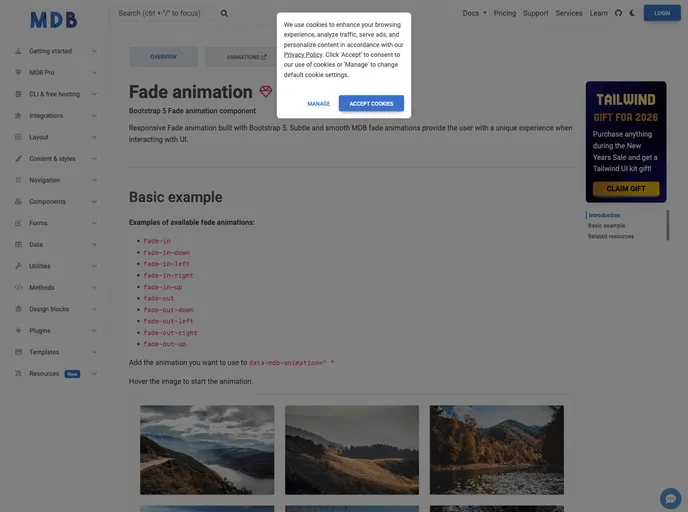
Task: Click the fade-in-down code item
Action: [167, 253]
